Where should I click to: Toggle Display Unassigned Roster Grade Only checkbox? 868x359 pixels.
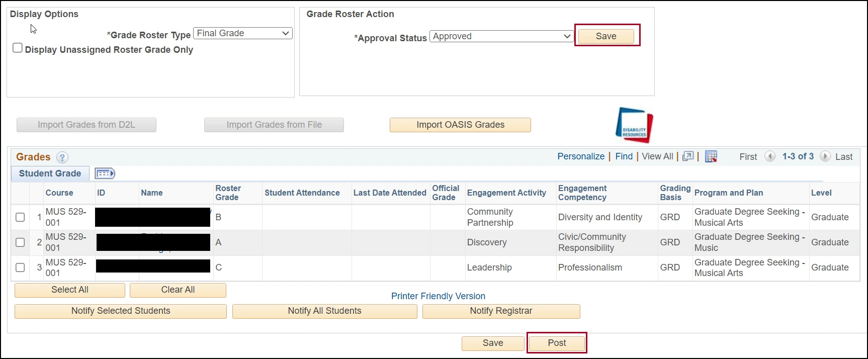[18, 48]
